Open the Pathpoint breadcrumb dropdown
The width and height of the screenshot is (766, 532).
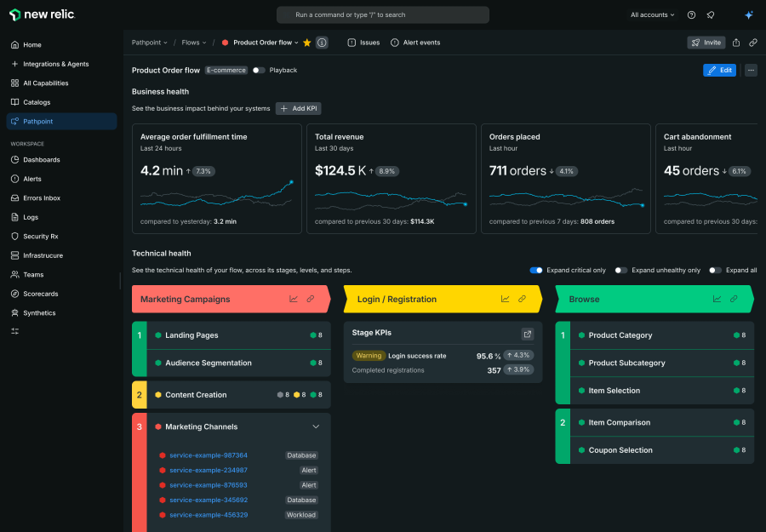(x=150, y=43)
